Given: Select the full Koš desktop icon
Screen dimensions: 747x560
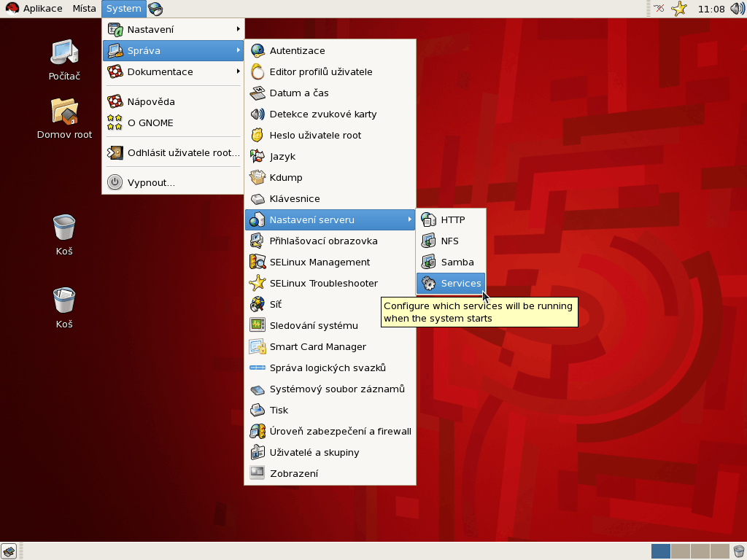Looking at the screenshot, I should (x=64, y=308).
